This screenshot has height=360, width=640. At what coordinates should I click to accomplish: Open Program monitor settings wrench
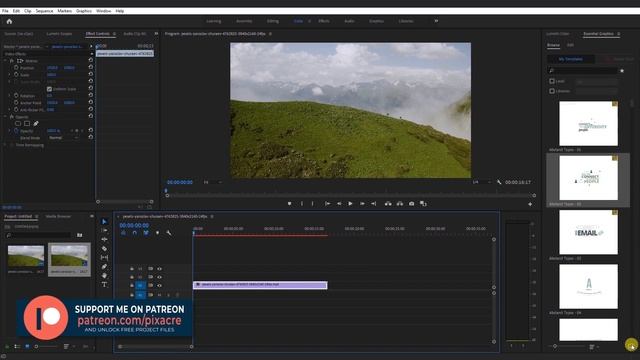click(499, 182)
